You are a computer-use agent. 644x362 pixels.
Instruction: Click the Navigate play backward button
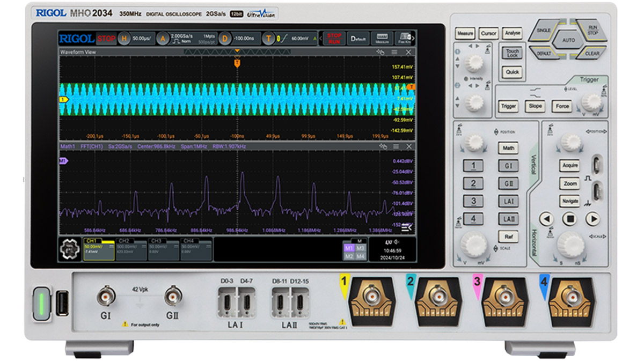tap(546, 219)
